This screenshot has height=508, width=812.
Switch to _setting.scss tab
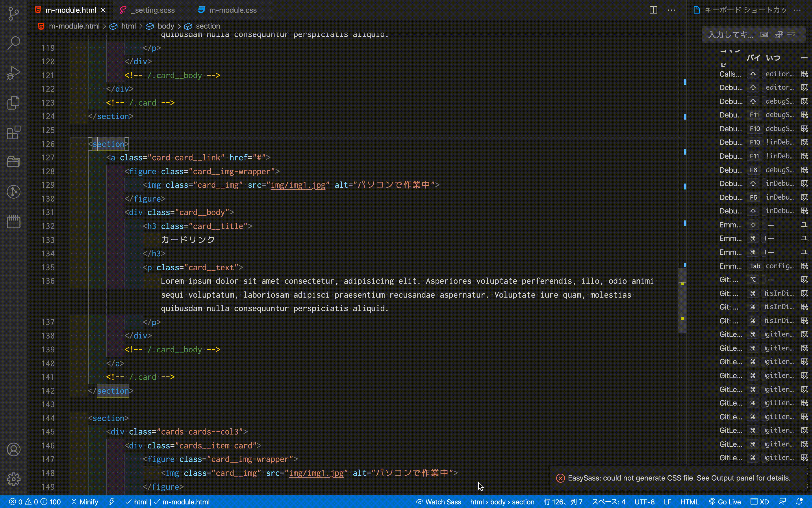point(153,10)
